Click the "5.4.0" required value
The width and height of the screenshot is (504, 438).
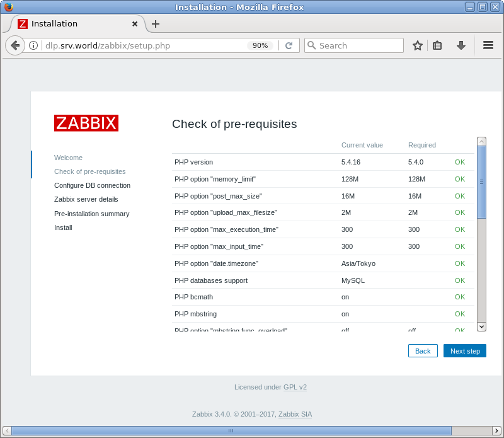pyautogui.click(x=416, y=162)
